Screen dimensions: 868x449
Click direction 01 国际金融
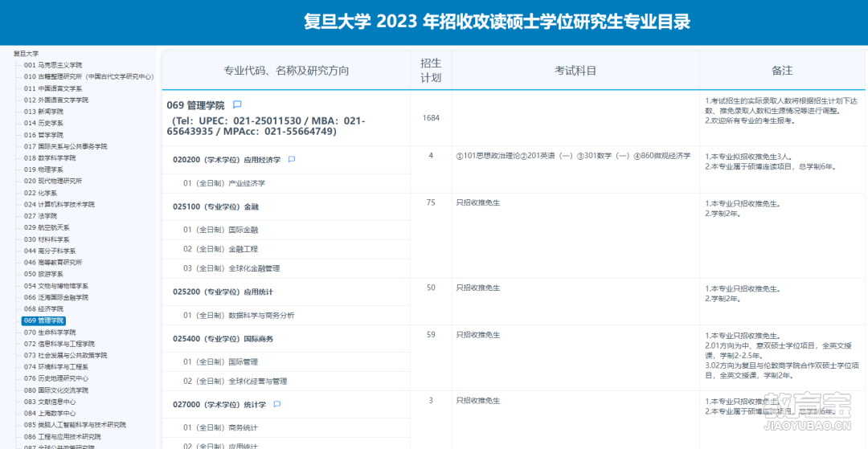220,230
